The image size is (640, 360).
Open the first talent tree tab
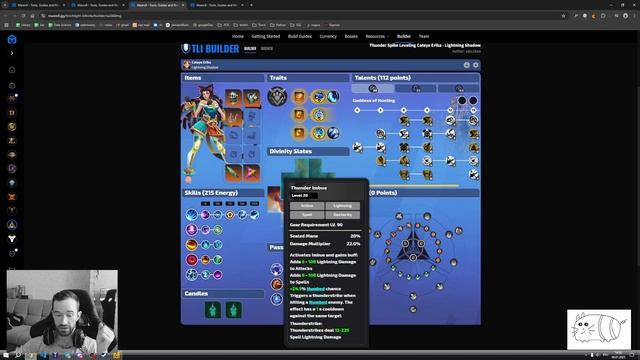pos(373,88)
